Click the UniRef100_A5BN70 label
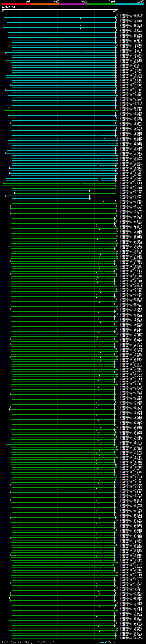Screen dimensions: 146x644 coord(131,30)
